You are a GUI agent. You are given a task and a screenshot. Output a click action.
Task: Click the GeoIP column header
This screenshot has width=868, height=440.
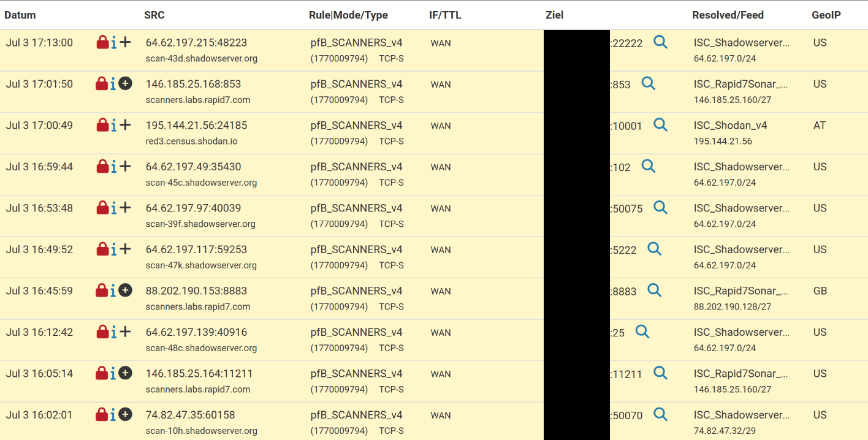(x=826, y=15)
